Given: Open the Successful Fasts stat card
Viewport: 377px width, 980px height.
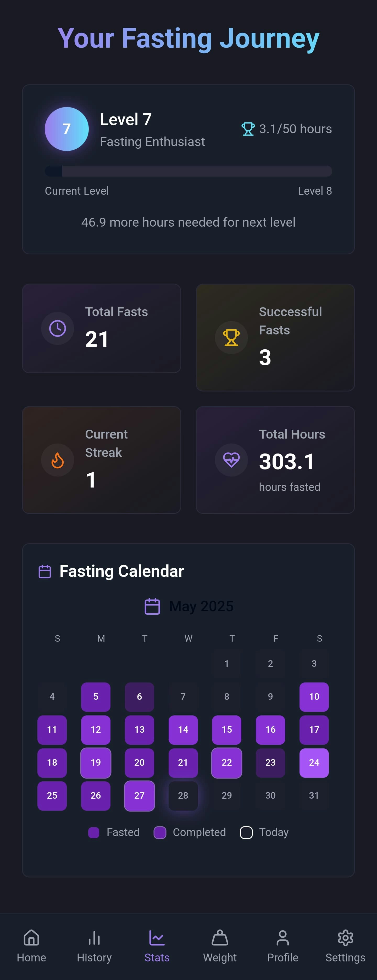Looking at the screenshot, I should point(275,338).
